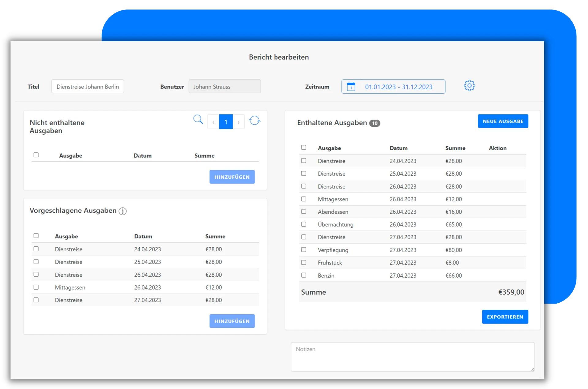Screen dimensions: 588x389
Task: Click the Neue Ausgabe button
Action: 503,121
